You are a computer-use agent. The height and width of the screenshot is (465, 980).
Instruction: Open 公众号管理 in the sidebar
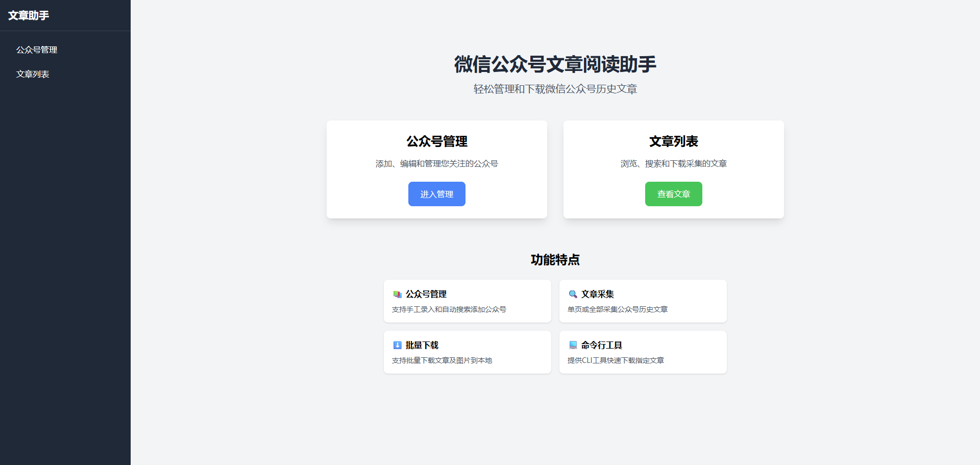point(37,50)
